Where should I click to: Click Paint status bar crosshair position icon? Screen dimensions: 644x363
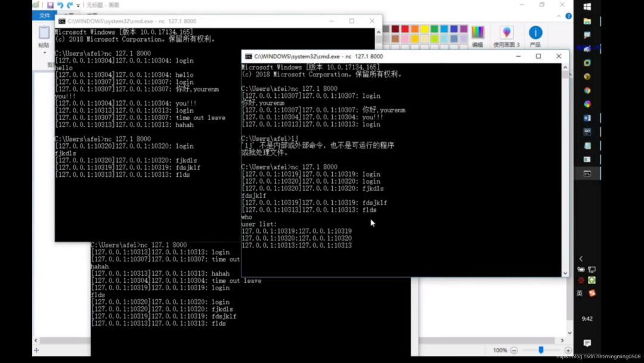tap(36, 350)
